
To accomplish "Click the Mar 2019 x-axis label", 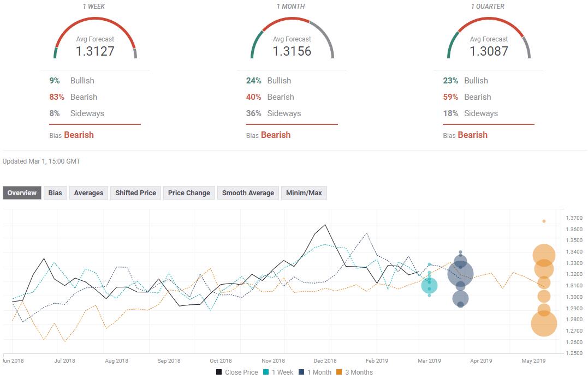I will click(x=429, y=360).
